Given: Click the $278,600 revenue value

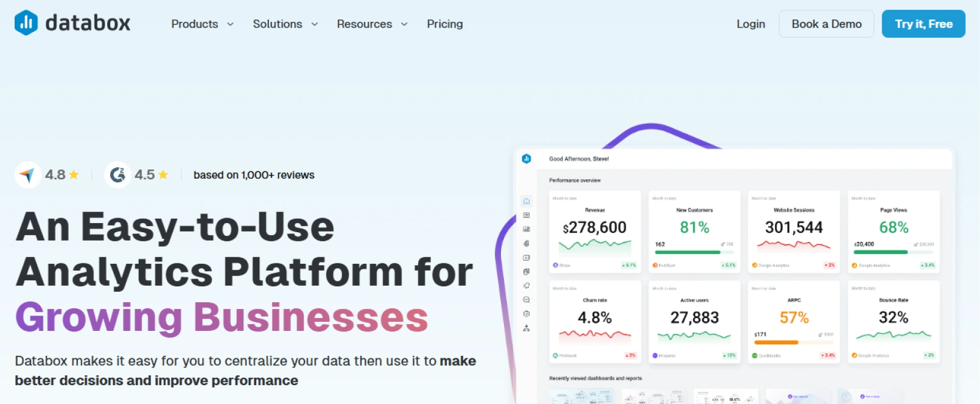Looking at the screenshot, I should pos(595,227).
